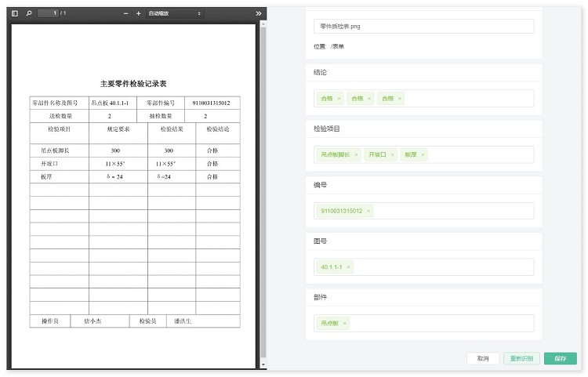This screenshot has height=377, width=588.
Task: Remove the 40.1.1-1 tag
Action: [x=348, y=267]
